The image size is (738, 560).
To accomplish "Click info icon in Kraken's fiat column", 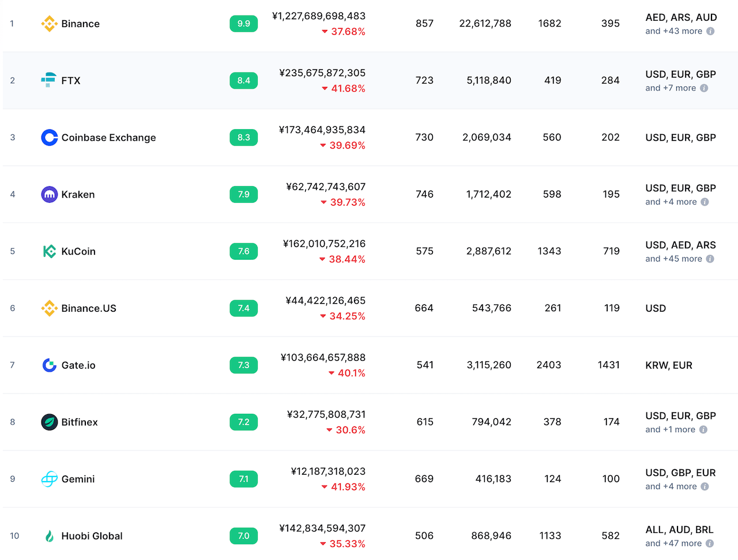I will pos(705,202).
